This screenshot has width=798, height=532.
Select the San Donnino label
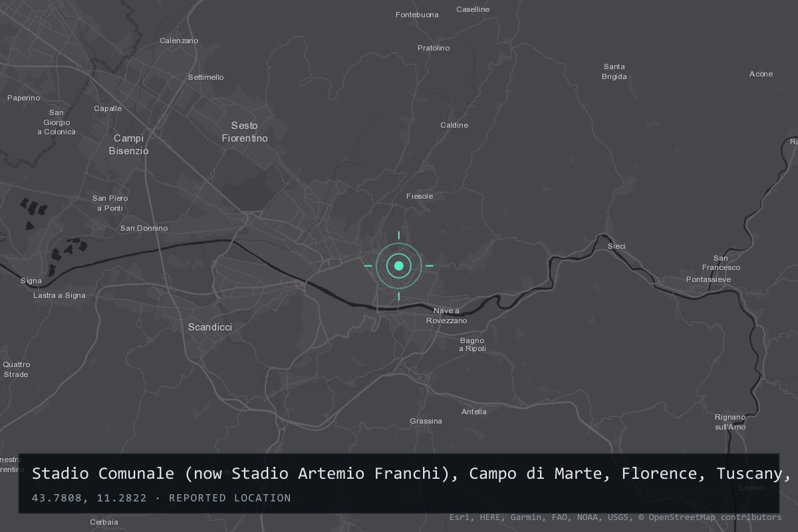(144, 228)
